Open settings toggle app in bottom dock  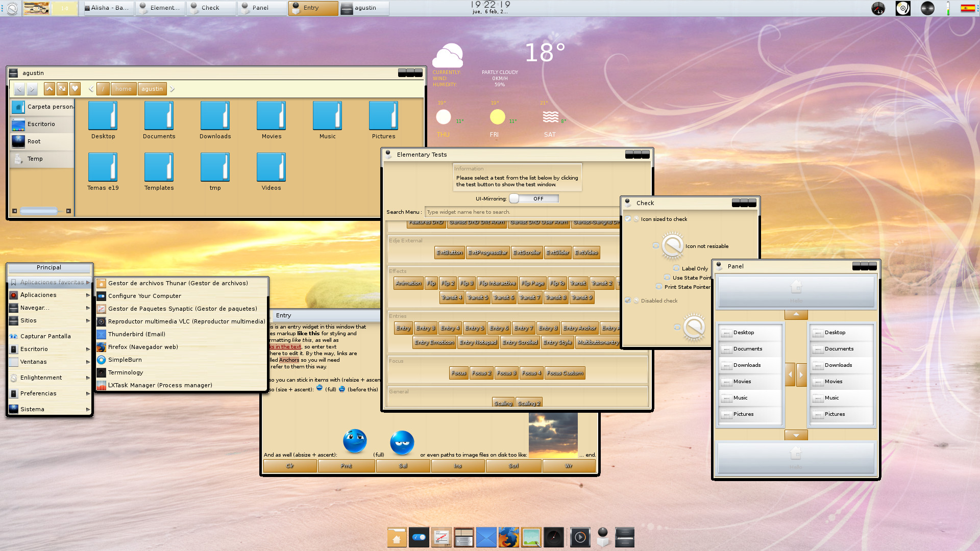click(x=419, y=537)
